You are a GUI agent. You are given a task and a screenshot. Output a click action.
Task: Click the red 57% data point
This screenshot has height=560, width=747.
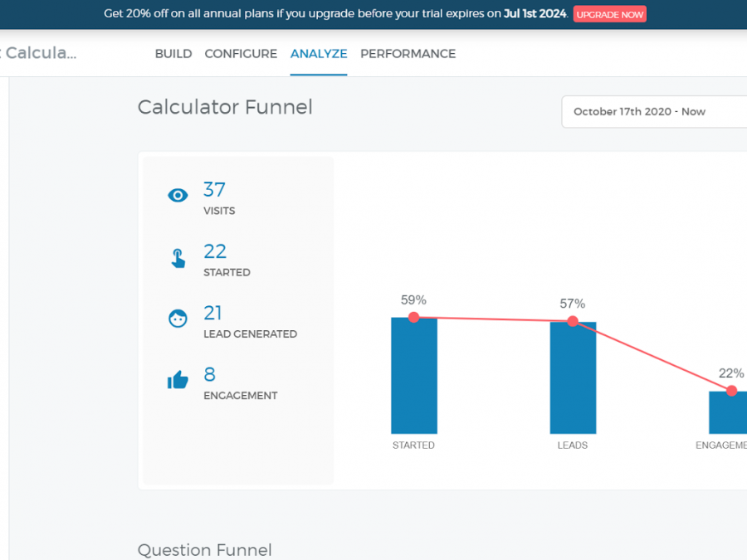pos(573,321)
